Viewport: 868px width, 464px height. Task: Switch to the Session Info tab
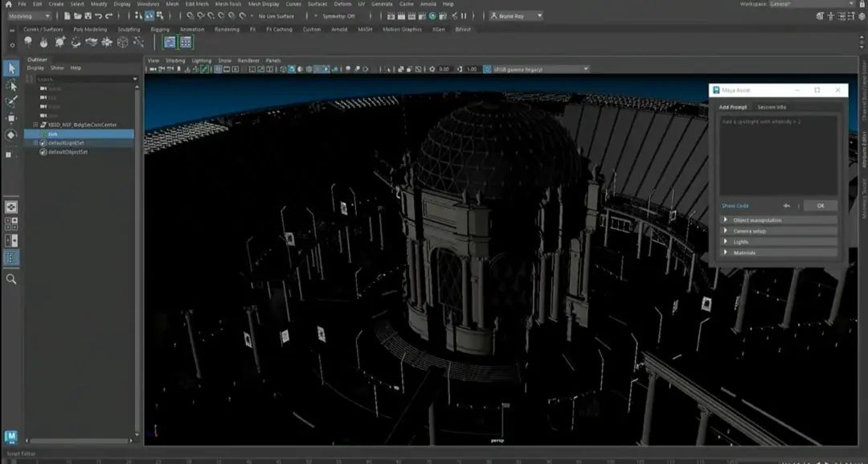tap(771, 107)
